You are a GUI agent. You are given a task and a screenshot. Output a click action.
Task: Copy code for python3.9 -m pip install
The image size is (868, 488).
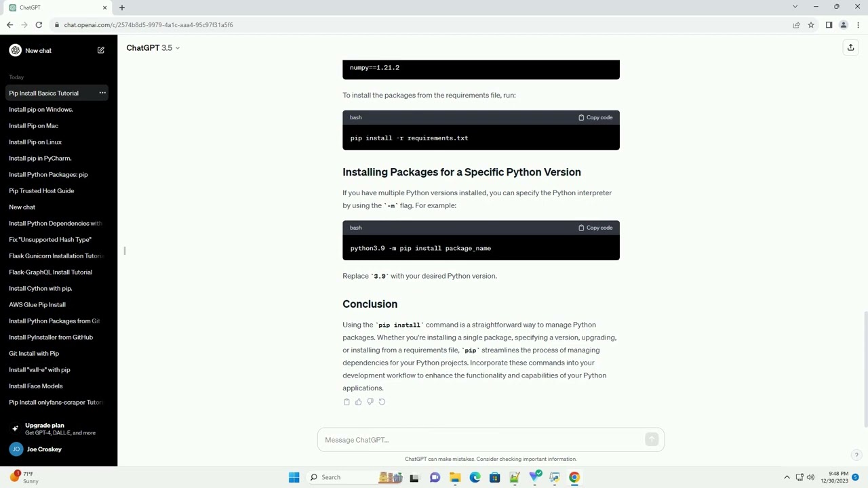(595, 228)
